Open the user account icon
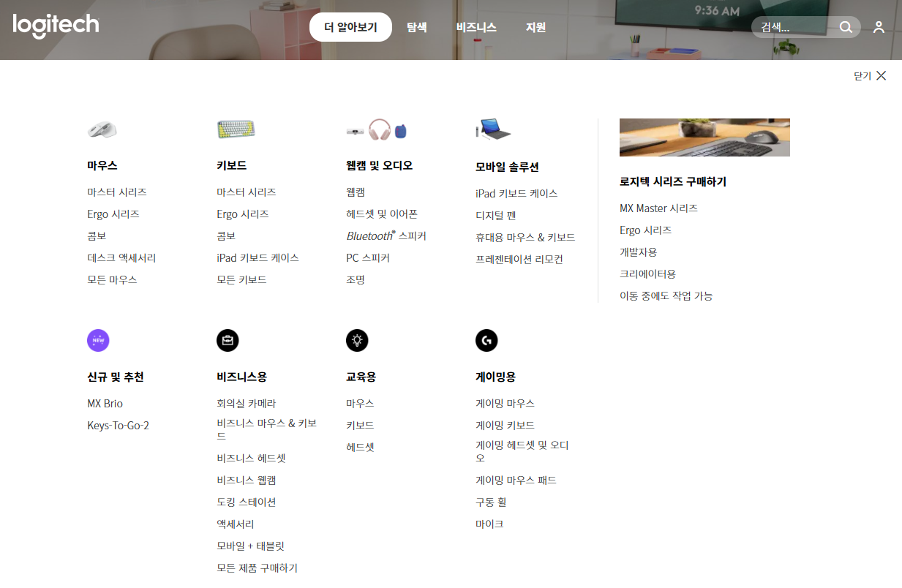This screenshot has width=902, height=588. (x=879, y=27)
